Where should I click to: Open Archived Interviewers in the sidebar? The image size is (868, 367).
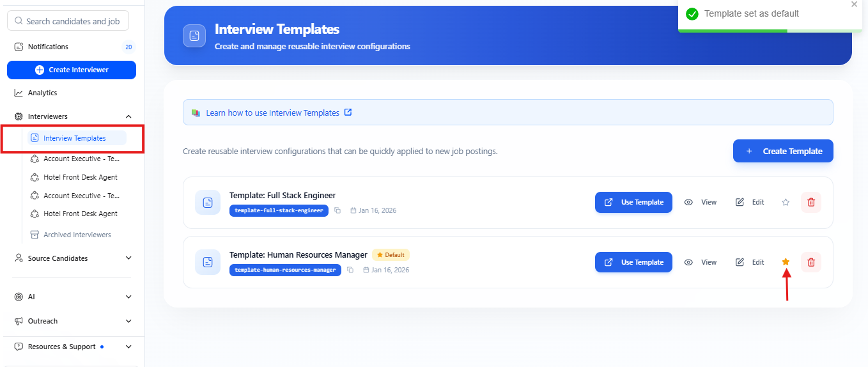pyautogui.click(x=77, y=235)
